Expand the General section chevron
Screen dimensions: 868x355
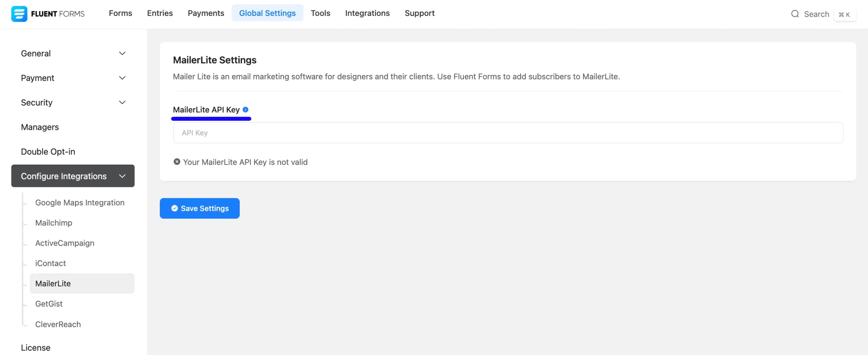(122, 53)
